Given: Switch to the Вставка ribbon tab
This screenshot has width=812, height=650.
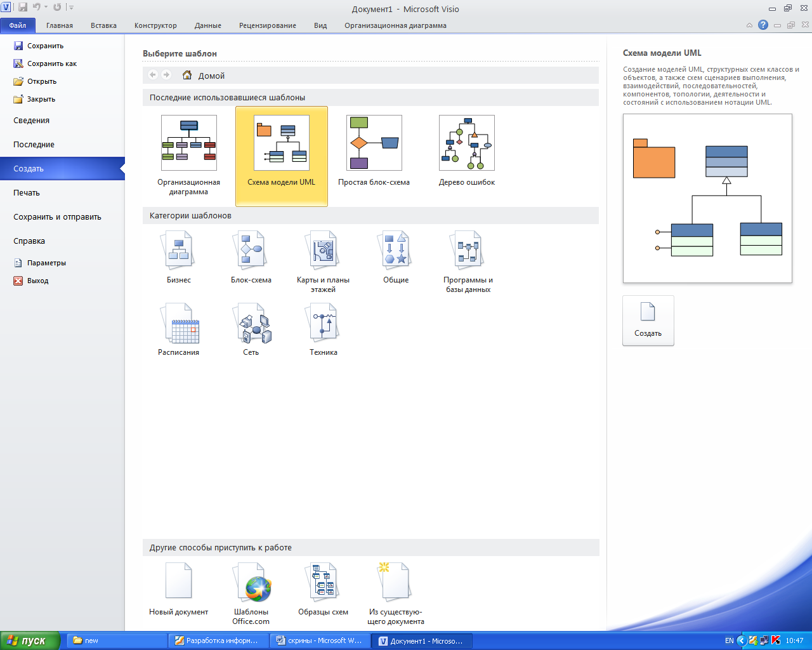Looking at the screenshot, I should (x=103, y=25).
